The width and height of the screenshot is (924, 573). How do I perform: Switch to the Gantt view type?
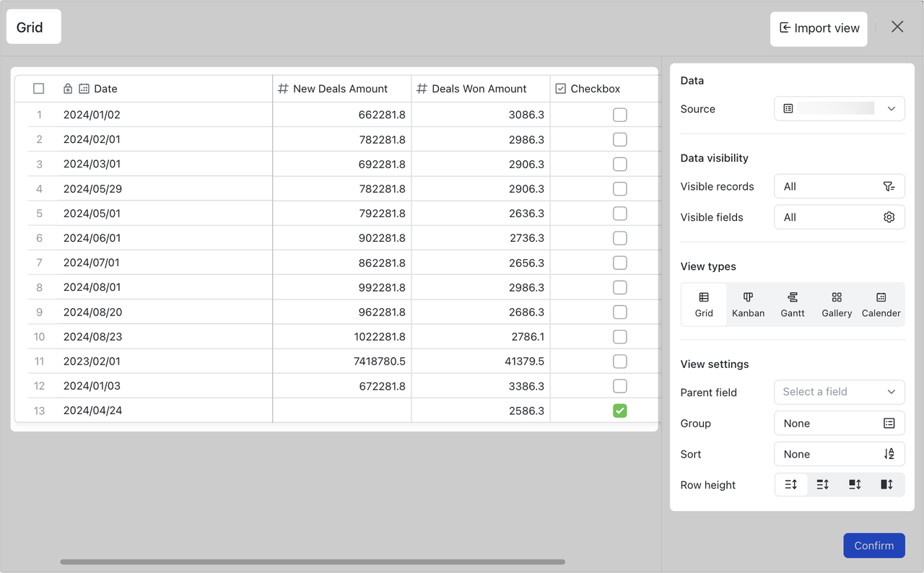pos(793,305)
